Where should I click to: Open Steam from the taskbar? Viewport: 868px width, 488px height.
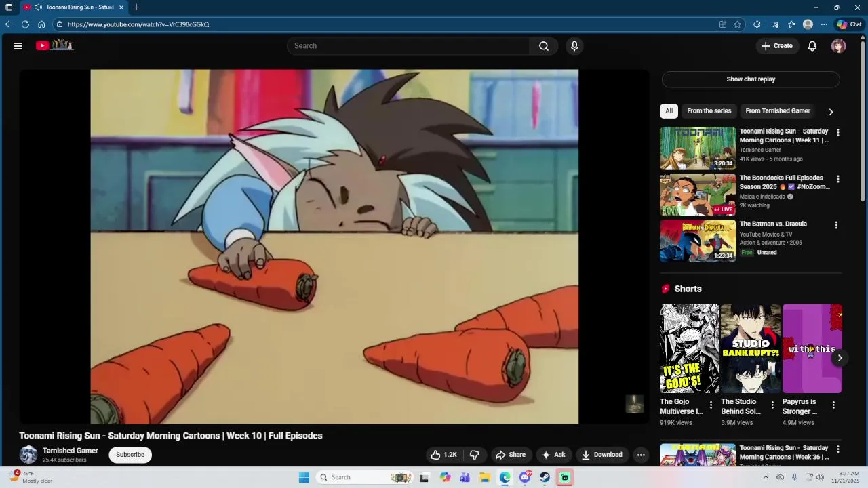click(x=545, y=477)
